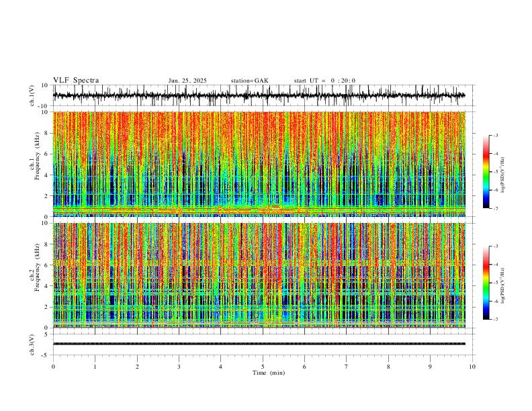Click time axis tick label '6'

point(304,367)
